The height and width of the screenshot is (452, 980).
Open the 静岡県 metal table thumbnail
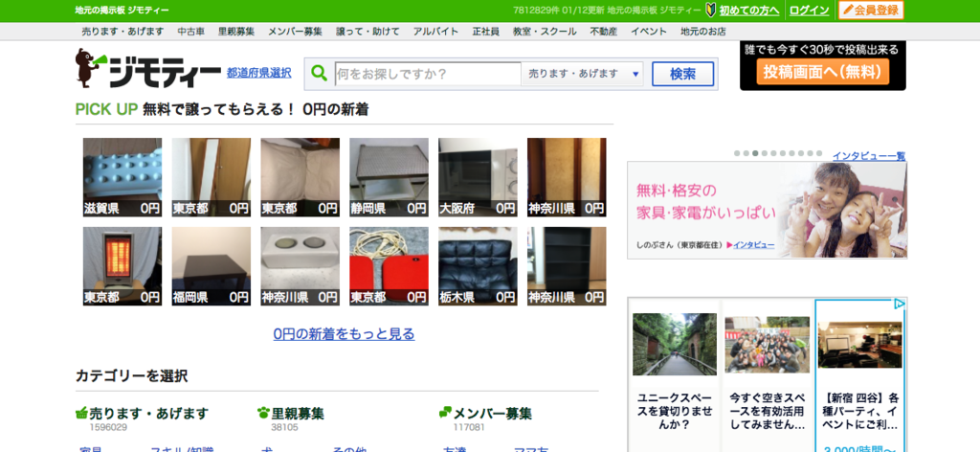(389, 177)
